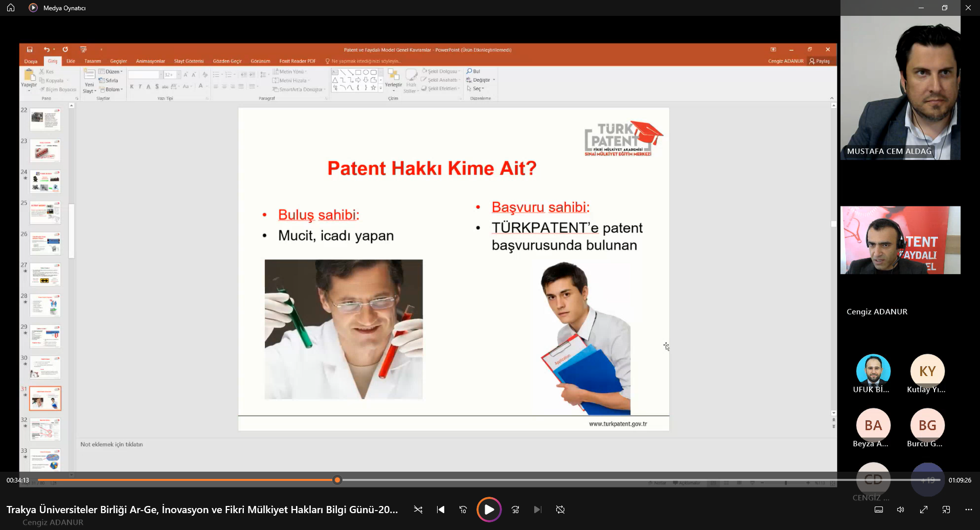The image size is (980, 530).
Task: Click the Bul find button
Action: coord(473,72)
